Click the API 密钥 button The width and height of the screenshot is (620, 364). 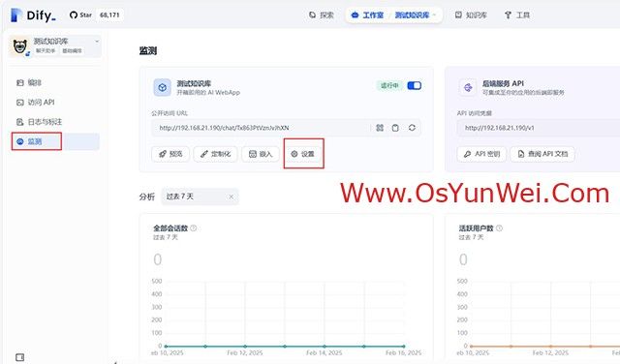[481, 154]
